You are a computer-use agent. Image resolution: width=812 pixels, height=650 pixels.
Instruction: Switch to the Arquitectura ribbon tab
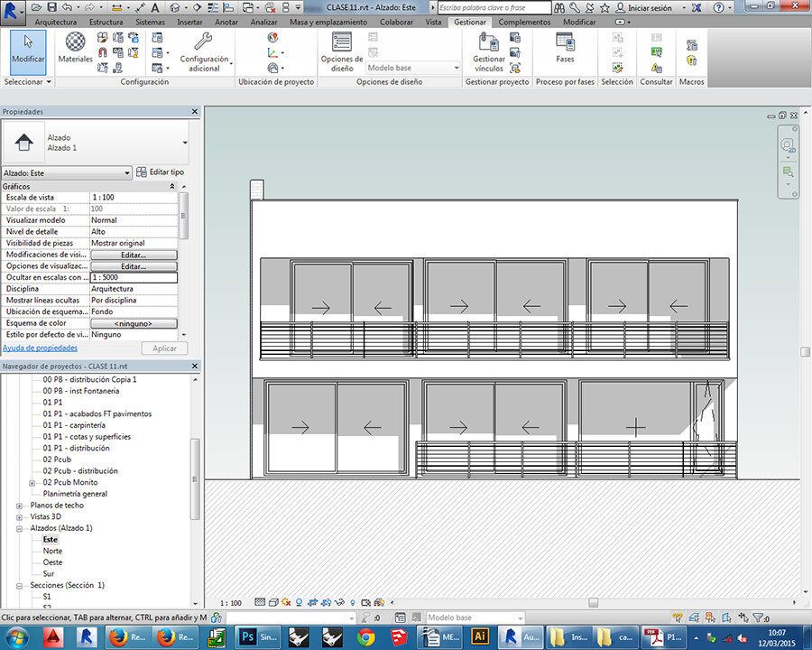pos(56,22)
